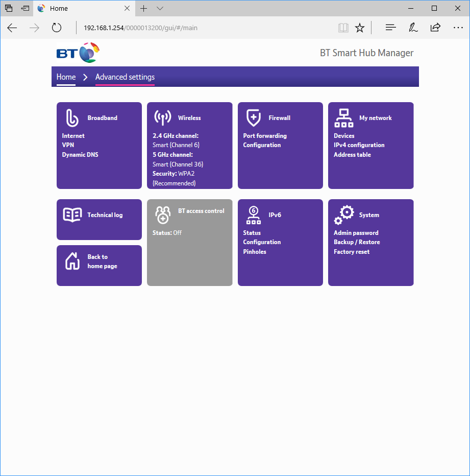Click the Share icon in toolbar
470x476 pixels.
[x=435, y=28]
